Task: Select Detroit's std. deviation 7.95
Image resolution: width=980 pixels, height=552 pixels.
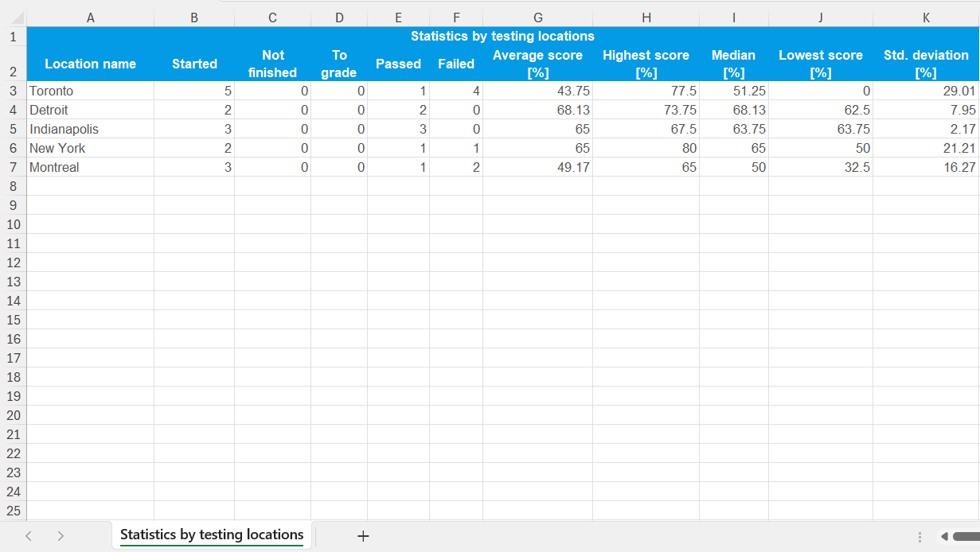Action: pyautogui.click(x=926, y=110)
